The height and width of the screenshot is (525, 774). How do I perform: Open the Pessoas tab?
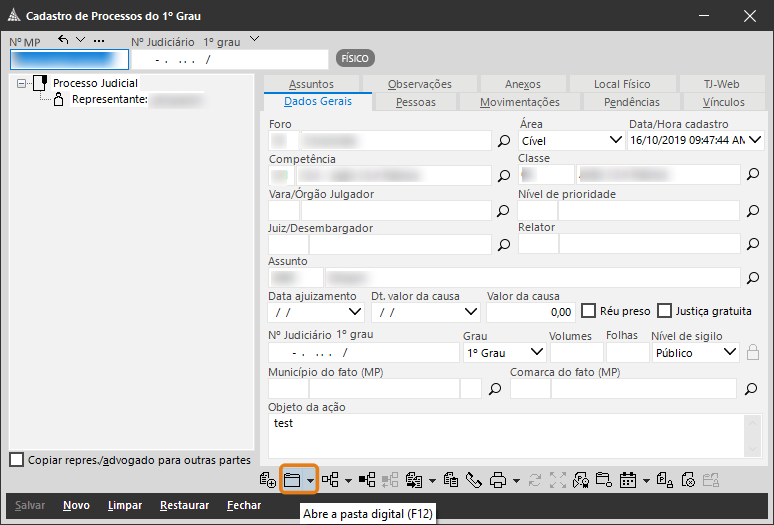point(415,102)
